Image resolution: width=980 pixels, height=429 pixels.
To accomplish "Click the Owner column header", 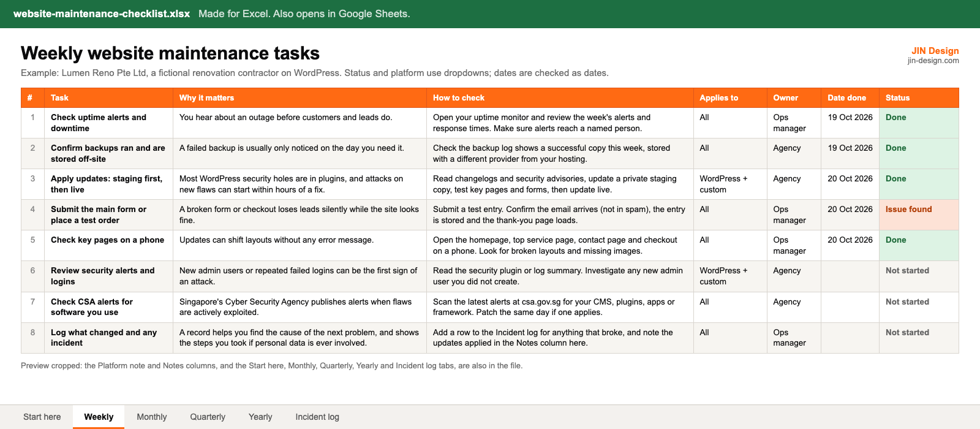I will coord(794,98).
